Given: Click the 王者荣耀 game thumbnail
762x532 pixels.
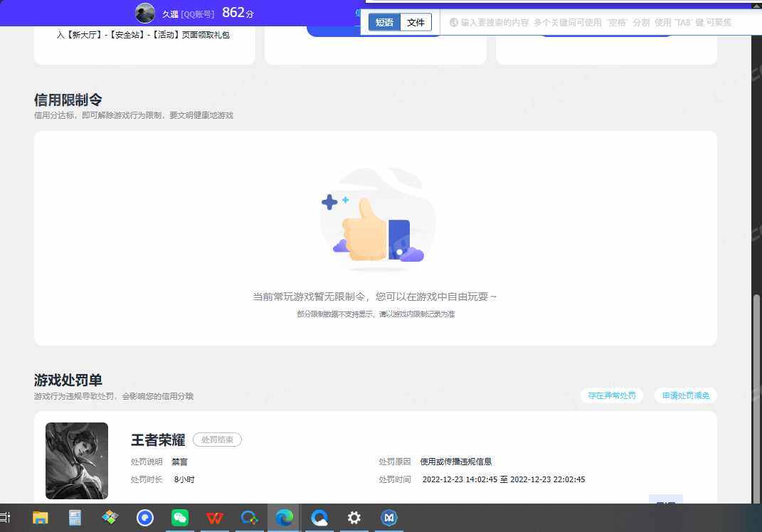Looking at the screenshot, I should (77, 461).
